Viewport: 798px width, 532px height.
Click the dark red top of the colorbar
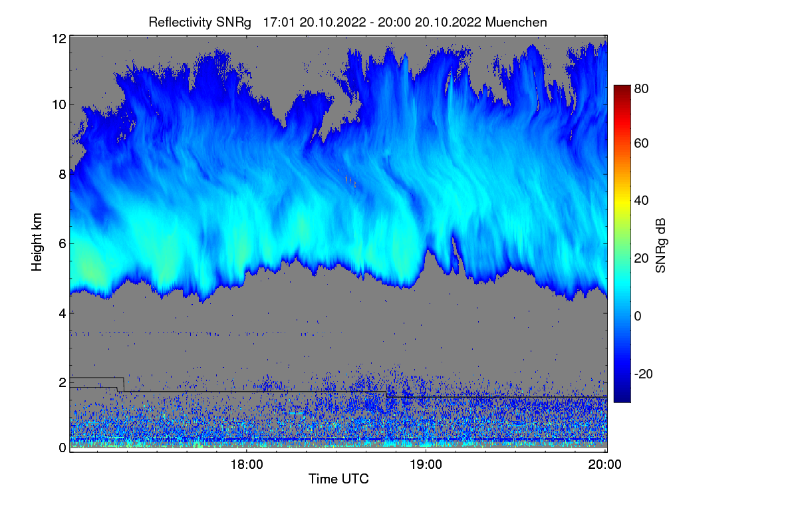pyautogui.click(x=622, y=90)
